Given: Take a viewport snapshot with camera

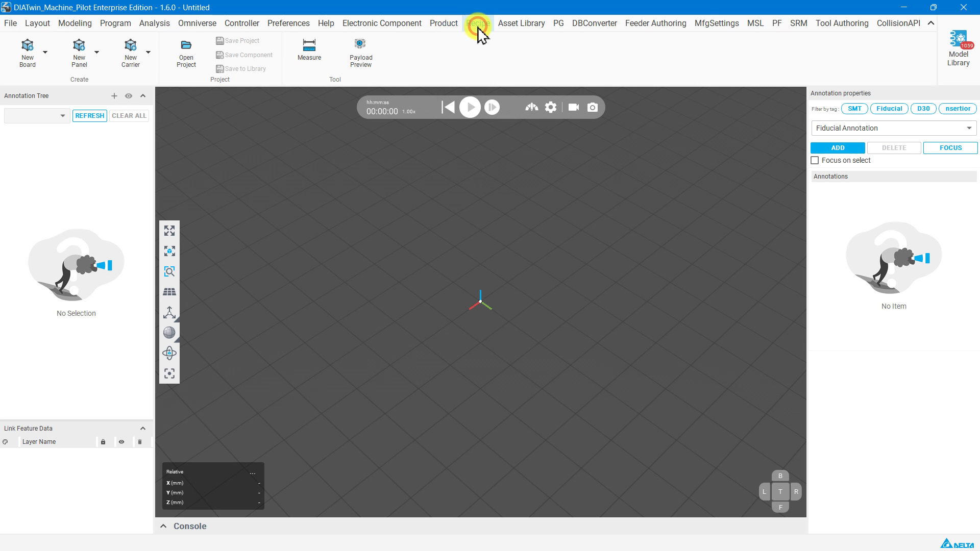Looking at the screenshot, I should coord(593,107).
